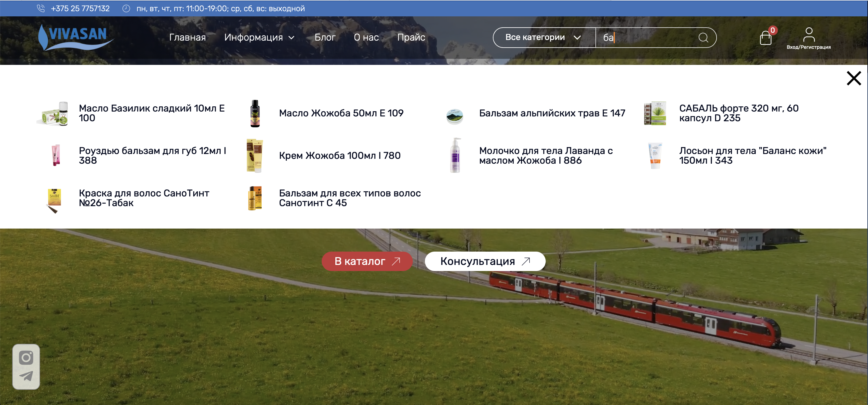
Task: Open the Роуздью бальзам для губ image
Action: (56, 155)
